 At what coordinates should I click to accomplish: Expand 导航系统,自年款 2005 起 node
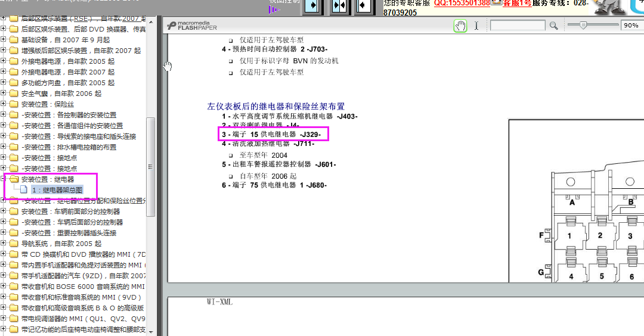pos(4,243)
